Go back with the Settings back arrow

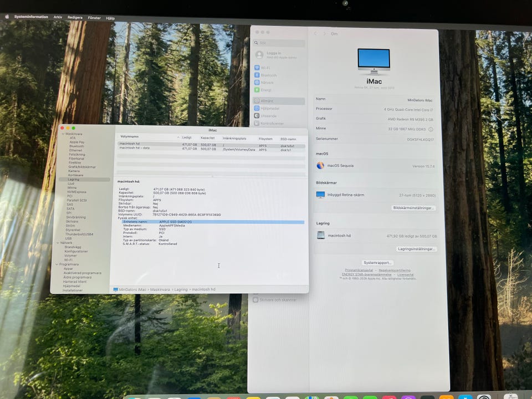click(x=315, y=33)
